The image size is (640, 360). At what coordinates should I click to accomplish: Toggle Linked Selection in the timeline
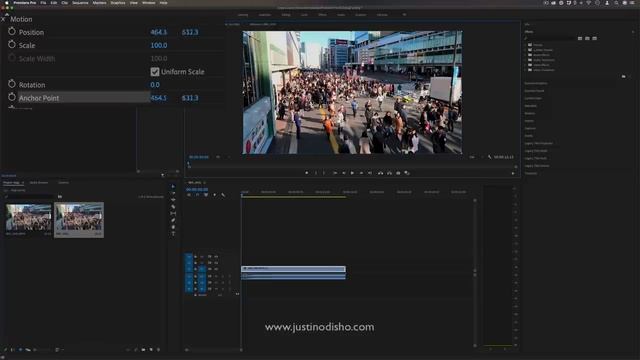[206, 195]
